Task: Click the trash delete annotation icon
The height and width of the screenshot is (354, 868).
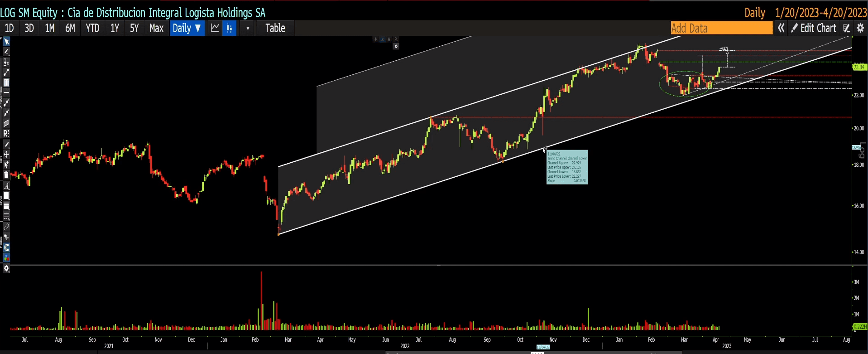Action: (x=6, y=175)
